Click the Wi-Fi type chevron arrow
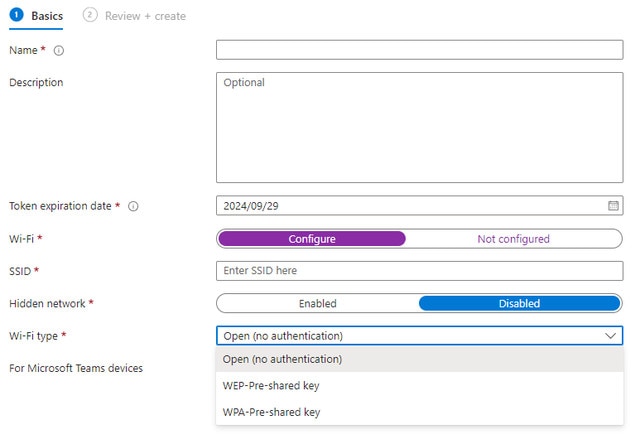640x444 pixels. click(x=611, y=336)
